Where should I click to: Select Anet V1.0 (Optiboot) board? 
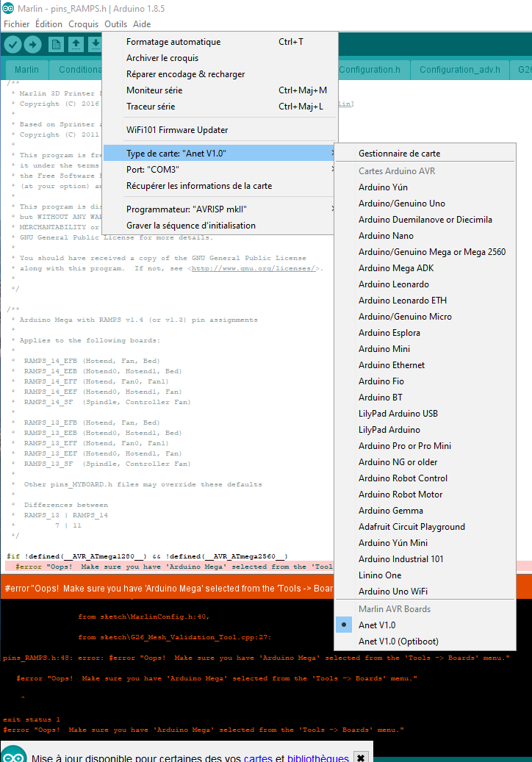pyautogui.click(x=425, y=641)
